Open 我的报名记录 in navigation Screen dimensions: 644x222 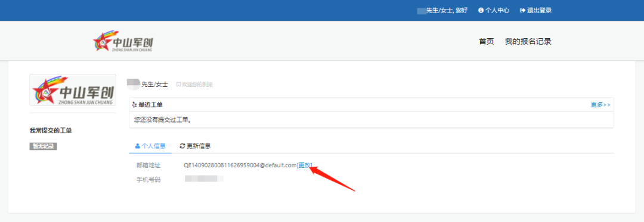point(528,42)
